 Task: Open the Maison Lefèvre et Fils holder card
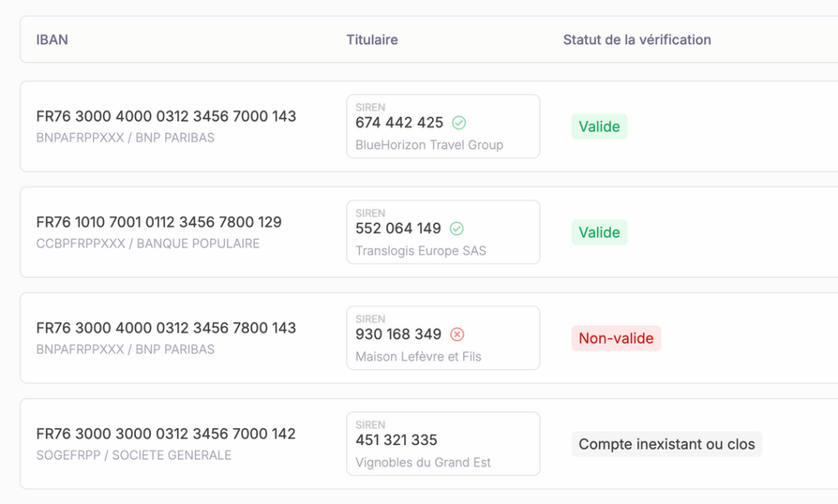pos(443,338)
